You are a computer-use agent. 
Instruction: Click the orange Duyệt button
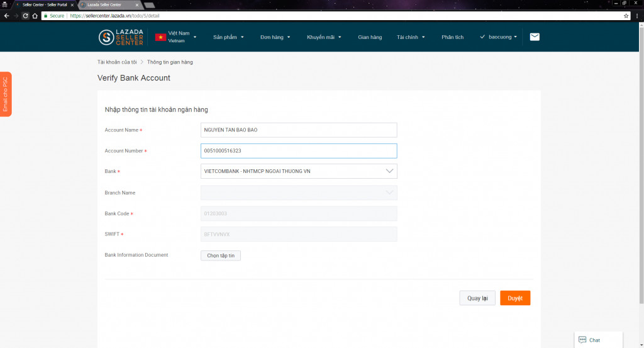tap(515, 298)
